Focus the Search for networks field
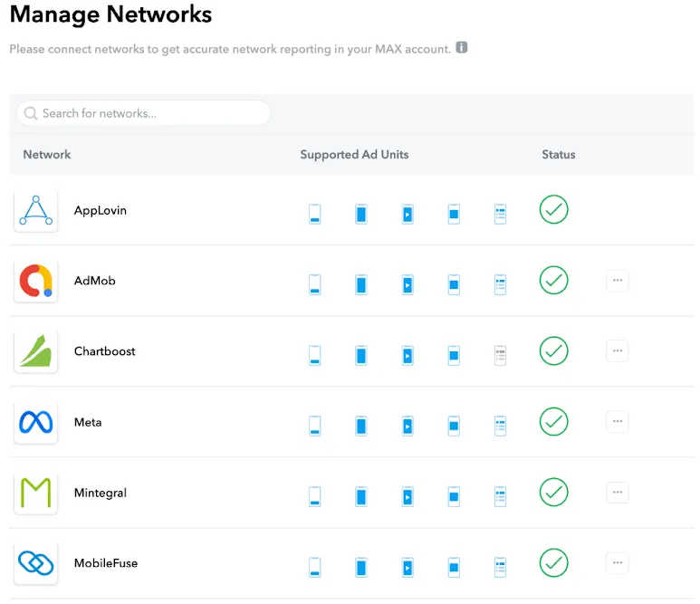The image size is (700, 604). coord(143,113)
